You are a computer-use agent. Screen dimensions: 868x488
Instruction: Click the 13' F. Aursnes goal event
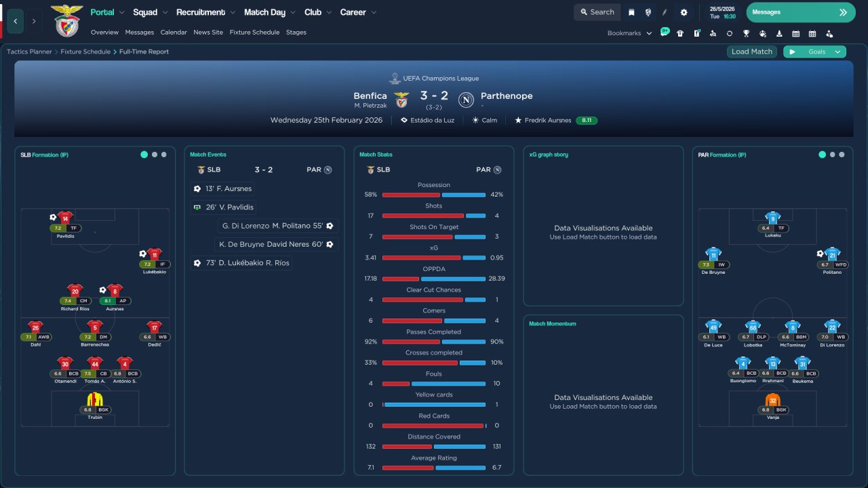(223, 188)
